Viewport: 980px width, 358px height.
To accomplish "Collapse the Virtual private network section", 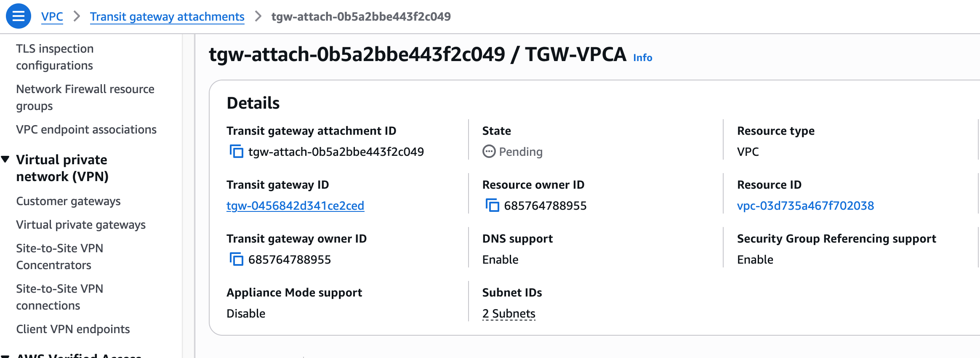I will coord(5,159).
